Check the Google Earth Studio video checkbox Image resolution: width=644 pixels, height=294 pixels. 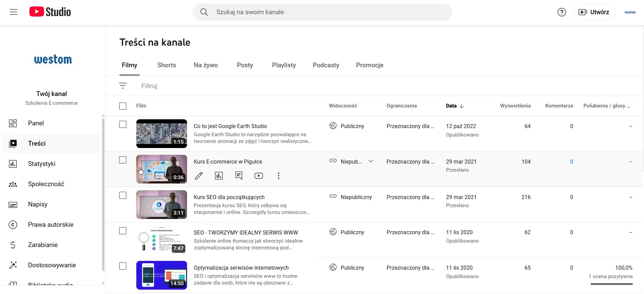(x=123, y=125)
